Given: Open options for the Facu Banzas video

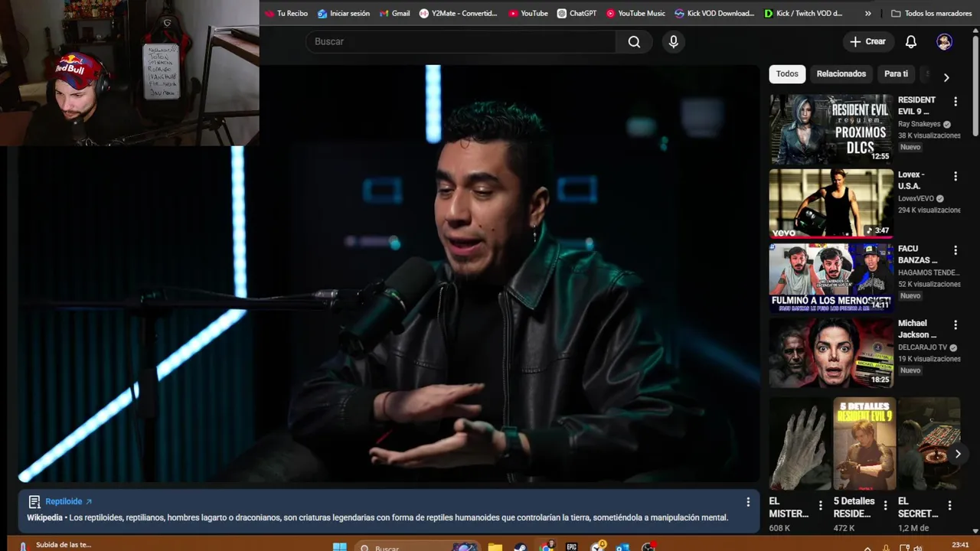Looking at the screenshot, I should [x=955, y=250].
